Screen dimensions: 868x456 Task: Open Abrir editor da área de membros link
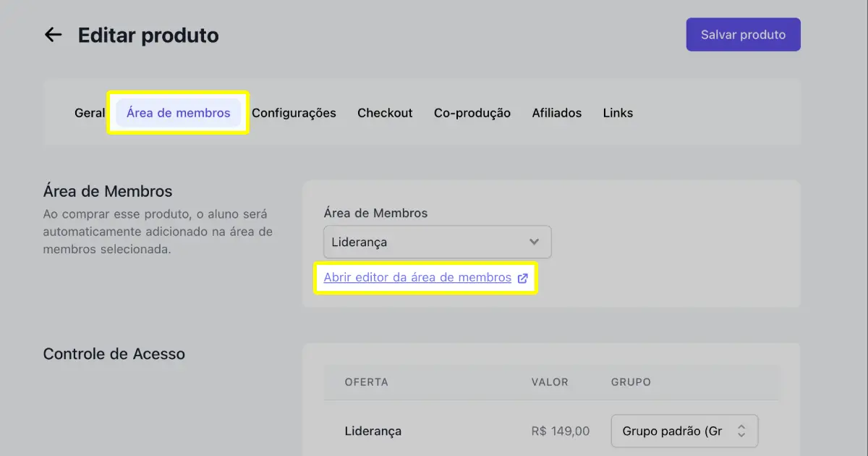[x=420, y=277]
